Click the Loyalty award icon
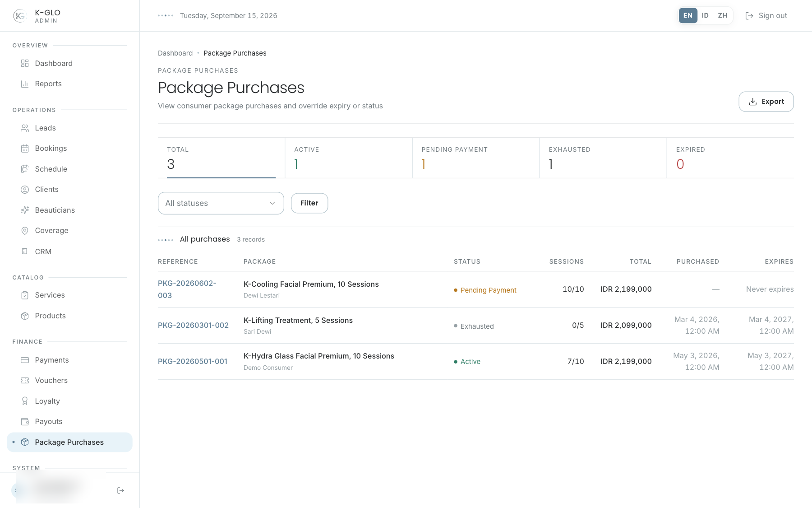Viewport: 812px width, 508px height. coord(25,401)
